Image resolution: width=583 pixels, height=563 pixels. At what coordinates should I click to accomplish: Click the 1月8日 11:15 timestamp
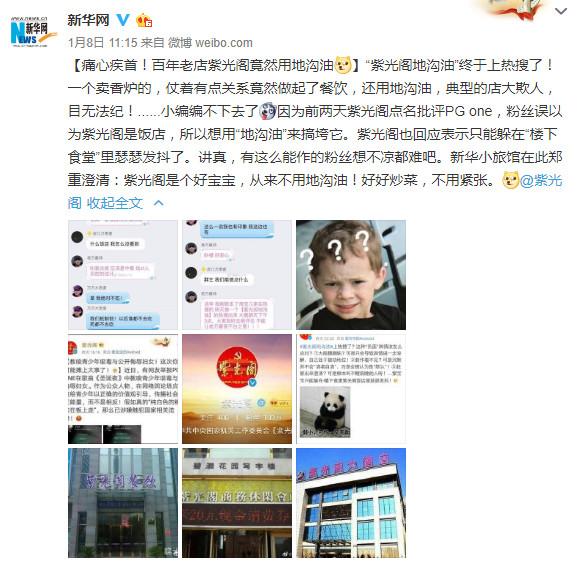click(x=103, y=43)
